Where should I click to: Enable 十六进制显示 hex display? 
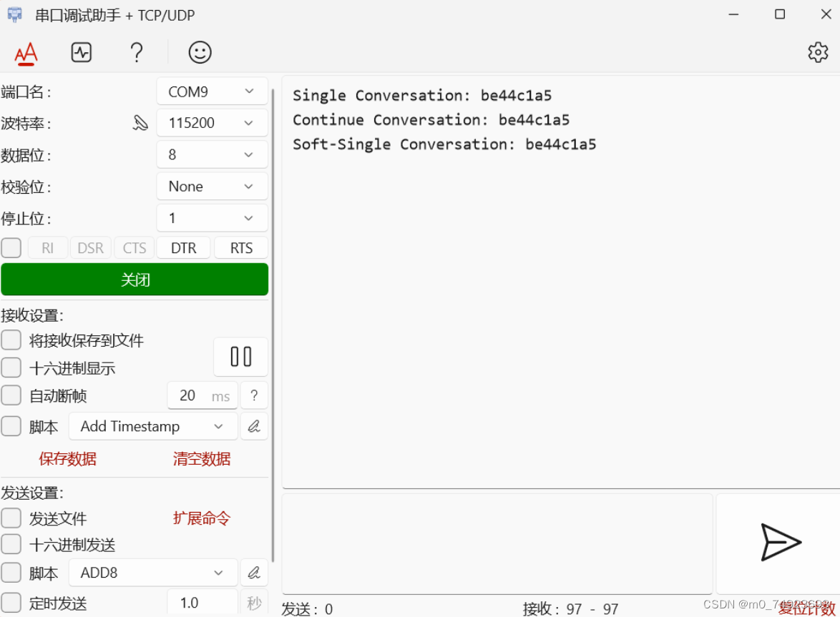tap(11, 367)
